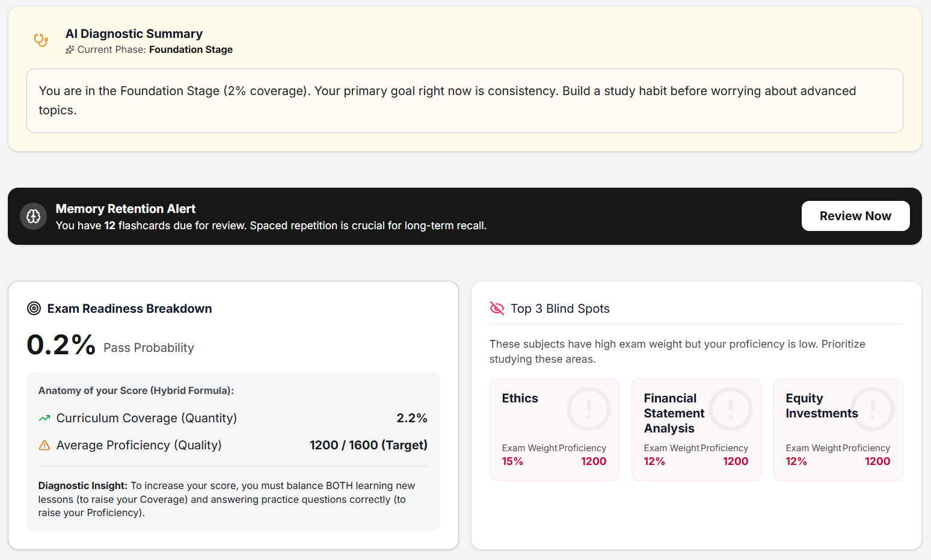The height and width of the screenshot is (560, 931).
Task: Click the Memory Retention Alert title
Action: pos(126,209)
